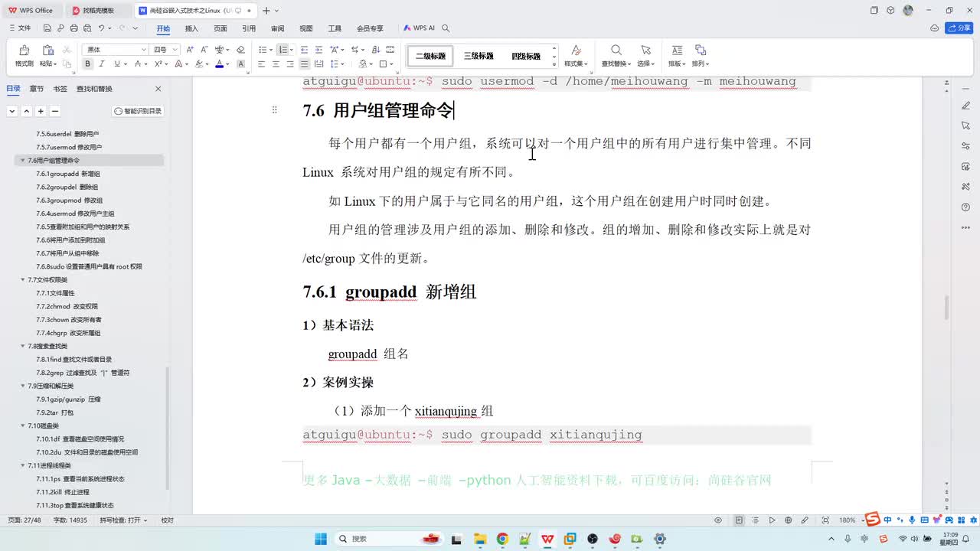
Task: Click the Decrease Indent icon
Action: [305, 50]
